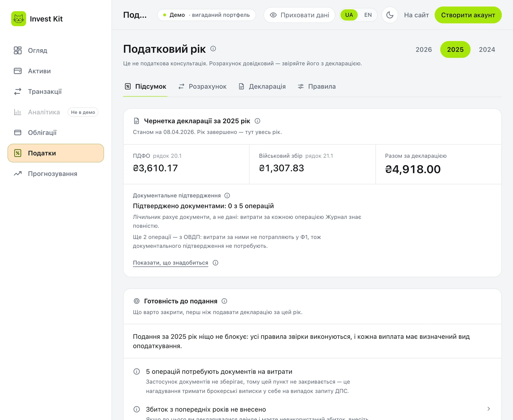Select tax year 2024
This screenshot has width=513, height=420.
tap(487, 49)
